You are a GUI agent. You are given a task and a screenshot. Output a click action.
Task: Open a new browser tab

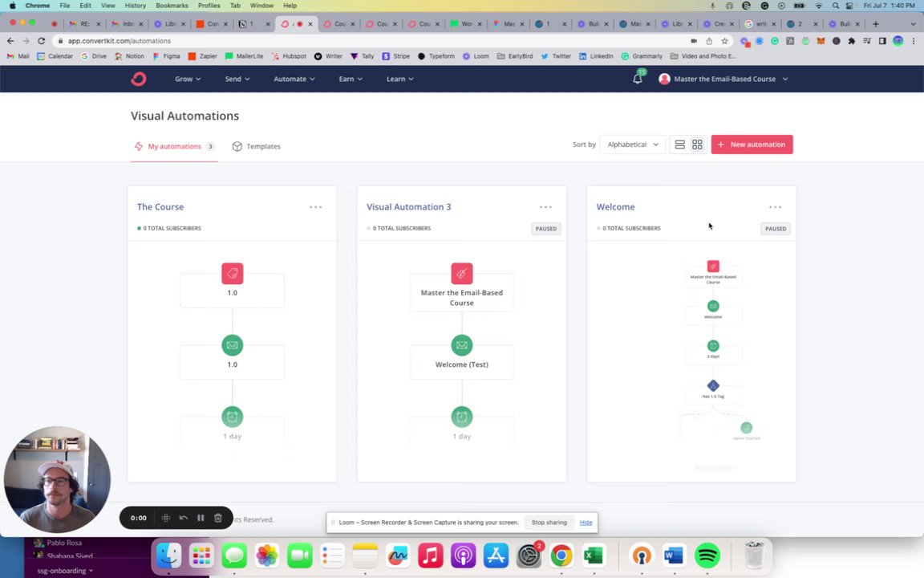coord(876,23)
